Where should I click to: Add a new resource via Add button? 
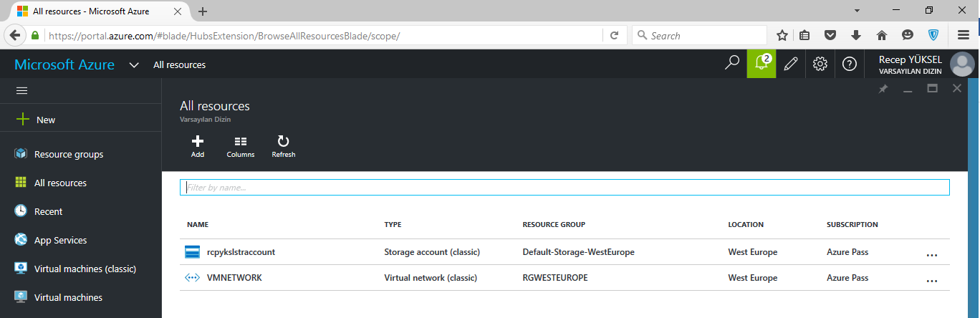point(198,146)
